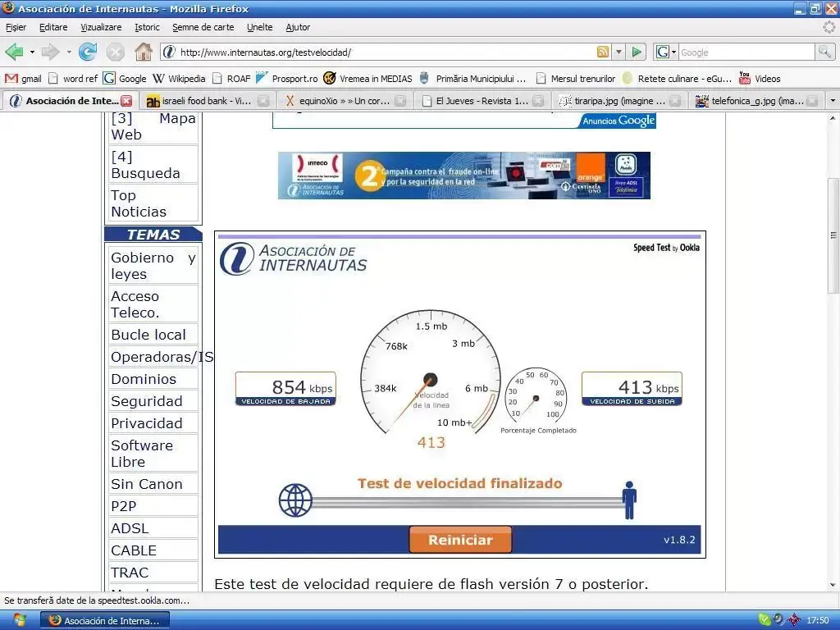The width and height of the screenshot is (840, 630).
Task: Switch to the israeli food bank tab
Action: click(206, 101)
